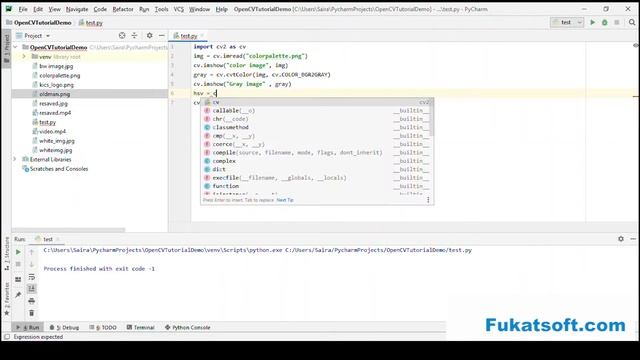The height and width of the screenshot is (360, 640).
Task: Pin the Run tab
Action: 18,295
